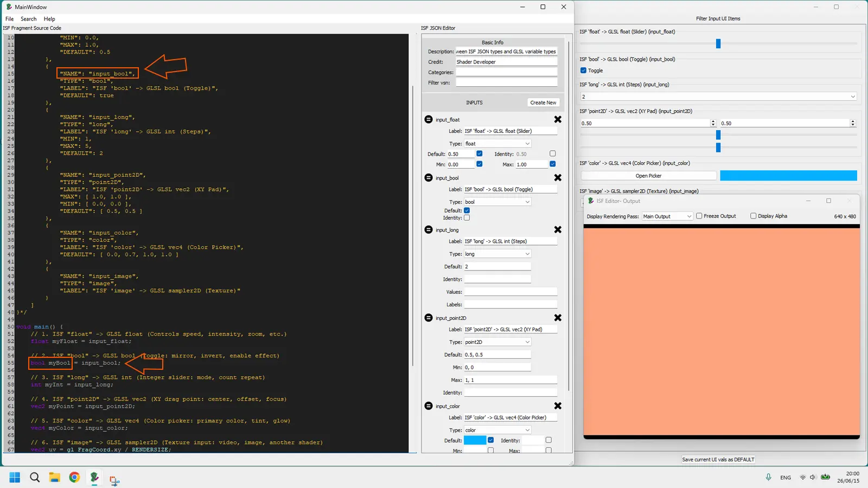Click the drag handle icon for input_float
This screenshot has width=868, height=488.
(x=429, y=119)
